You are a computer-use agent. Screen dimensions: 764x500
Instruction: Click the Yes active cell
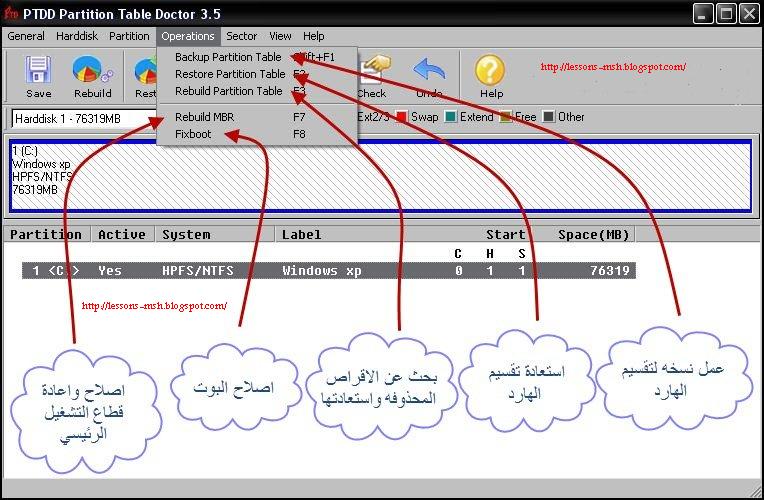coord(110,270)
